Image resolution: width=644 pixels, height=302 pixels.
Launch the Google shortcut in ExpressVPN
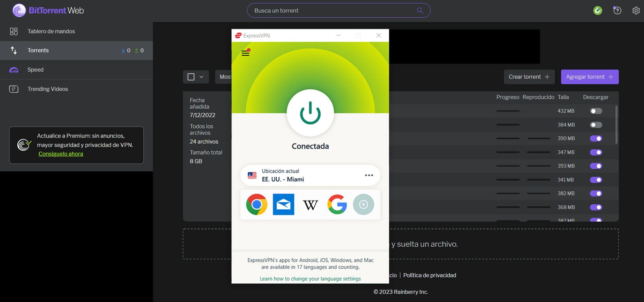tap(337, 204)
